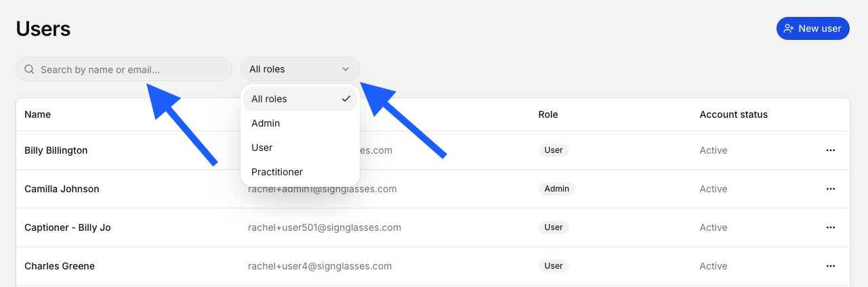868x287 pixels.
Task: Focus the Search by name or email field
Action: point(124,69)
